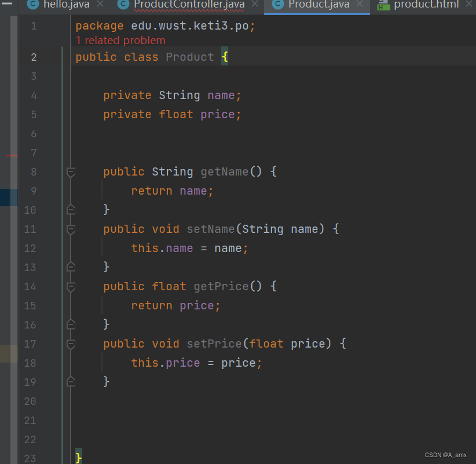Click the red change marker beside line 7
This screenshot has width=476, height=464.
tap(12, 155)
